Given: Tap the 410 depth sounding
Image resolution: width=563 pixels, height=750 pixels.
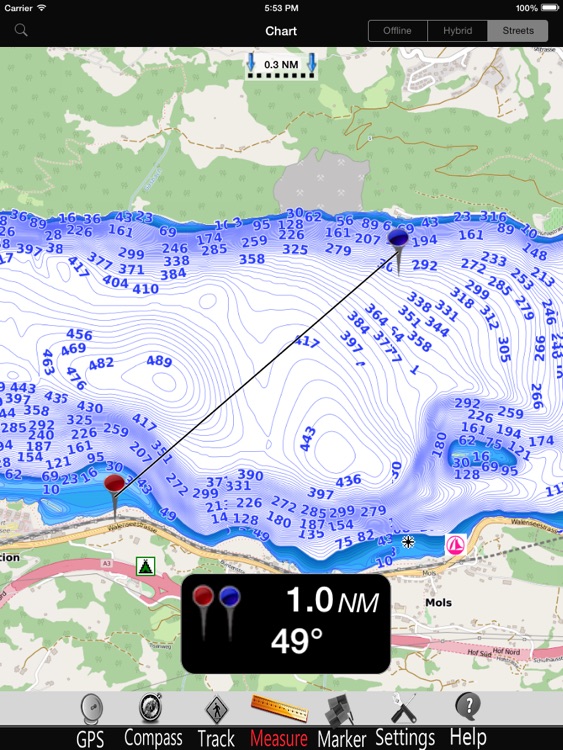Looking at the screenshot, I should [x=145, y=288].
